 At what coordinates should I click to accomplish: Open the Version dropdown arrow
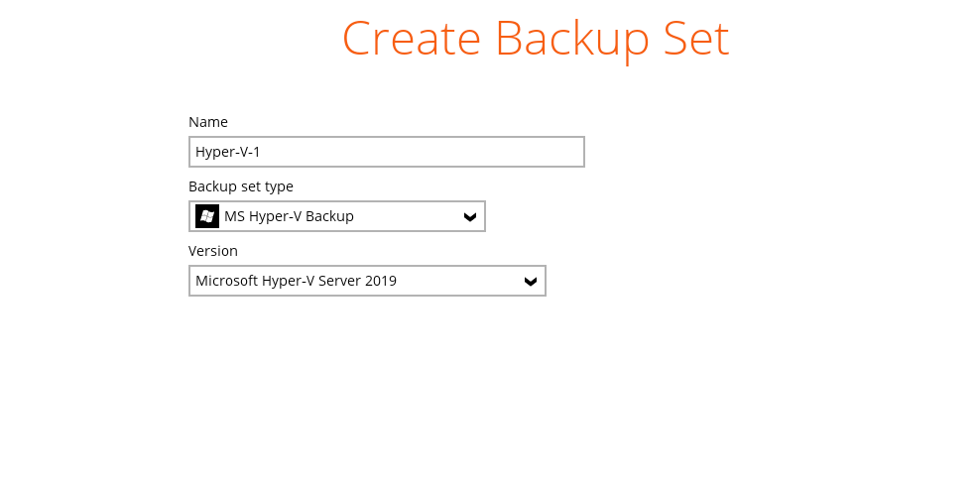[531, 282]
